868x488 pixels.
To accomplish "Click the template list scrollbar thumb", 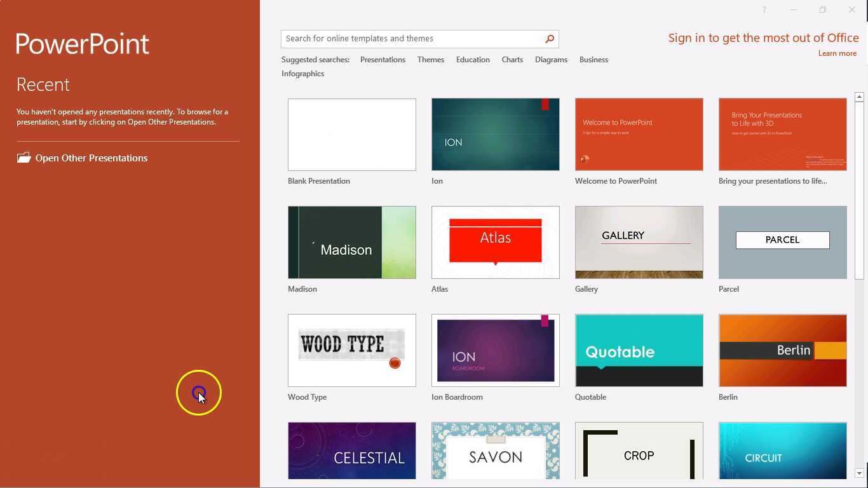I will (859, 190).
